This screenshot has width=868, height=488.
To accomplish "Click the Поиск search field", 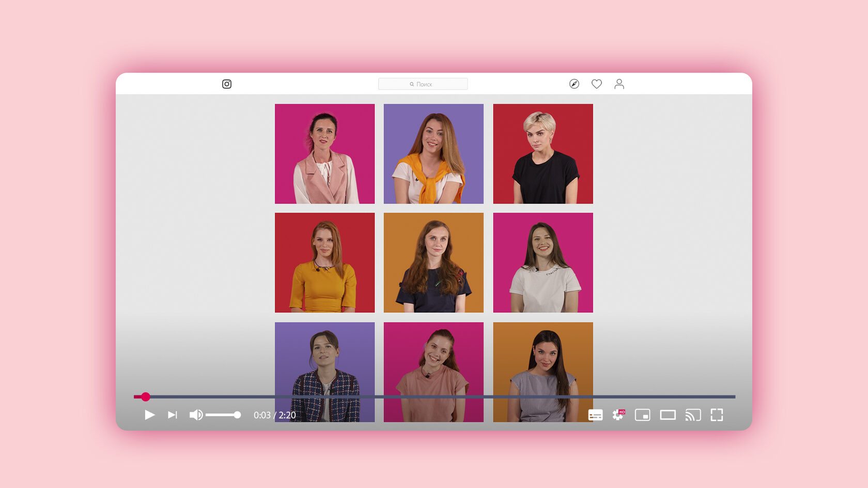I will click(x=423, y=84).
